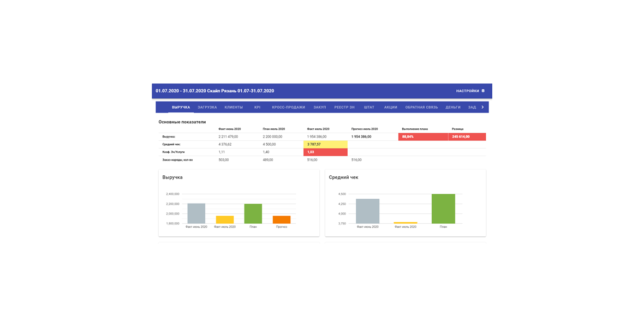Switch to the КРОСС-ПРОДАЖИ tab
The height and width of the screenshot is (327, 644).
[288, 107]
